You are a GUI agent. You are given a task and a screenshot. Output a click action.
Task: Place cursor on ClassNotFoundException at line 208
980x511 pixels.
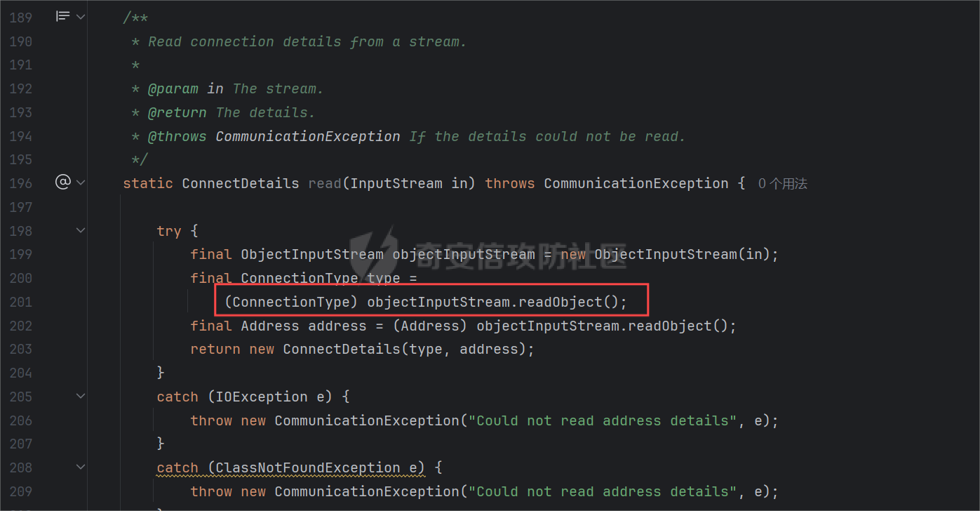pyautogui.click(x=307, y=467)
